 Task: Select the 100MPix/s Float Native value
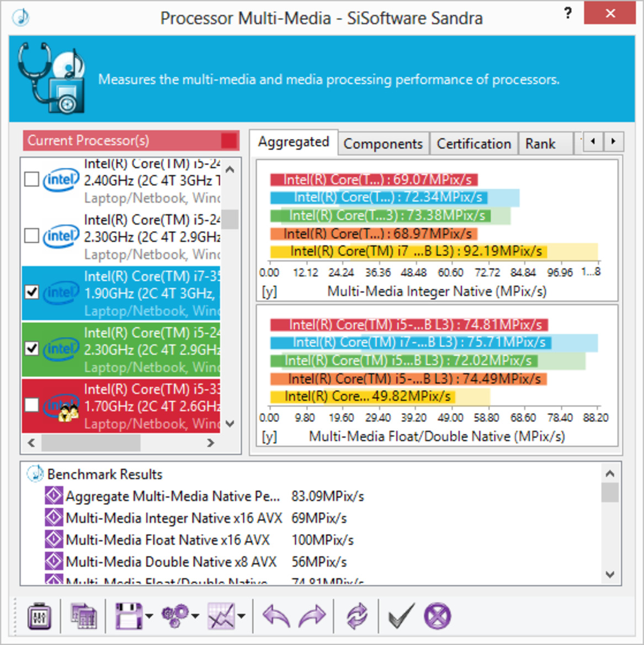(323, 540)
